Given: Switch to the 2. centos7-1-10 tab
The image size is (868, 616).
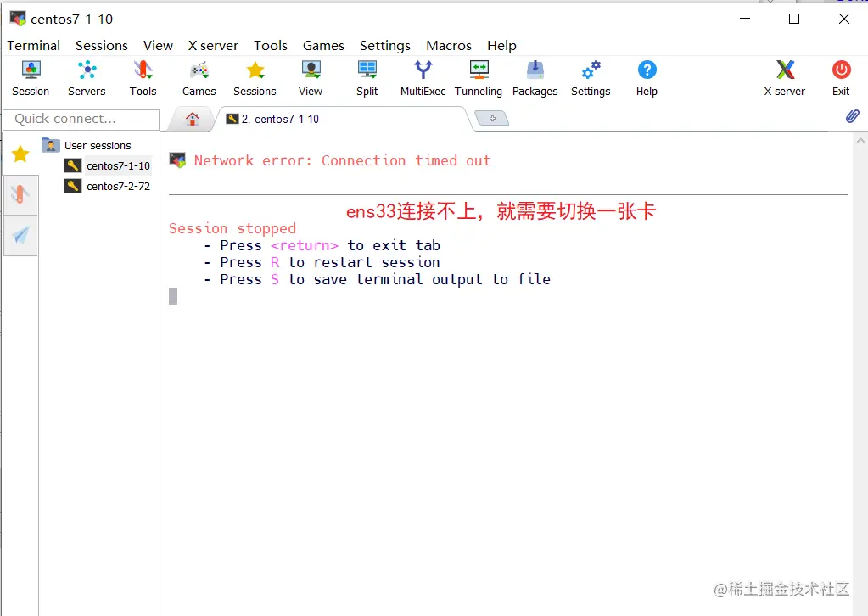Looking at the screenshot, I should 344,119.
